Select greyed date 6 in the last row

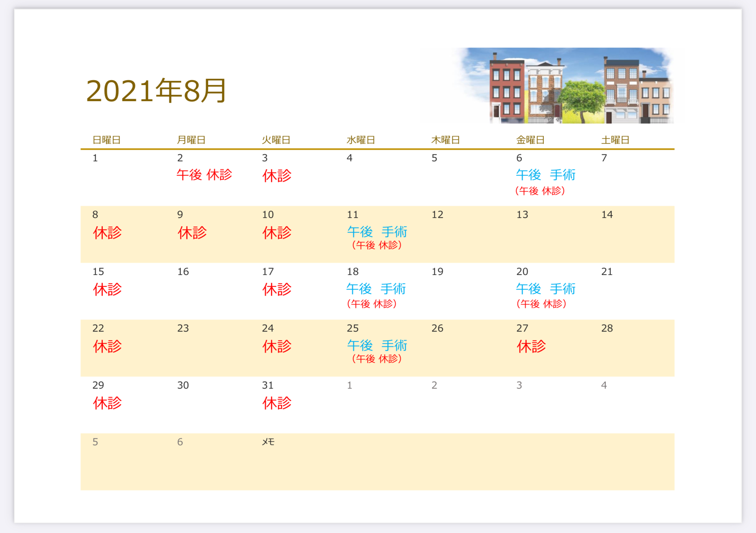[180, 442]
